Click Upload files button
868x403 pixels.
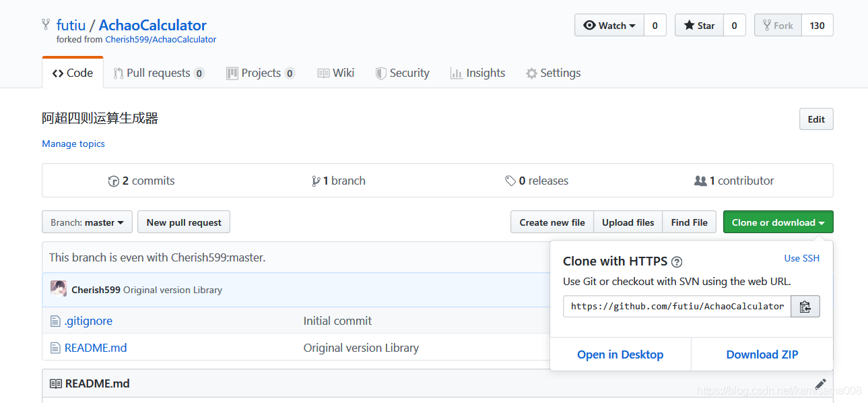point(628,222)
